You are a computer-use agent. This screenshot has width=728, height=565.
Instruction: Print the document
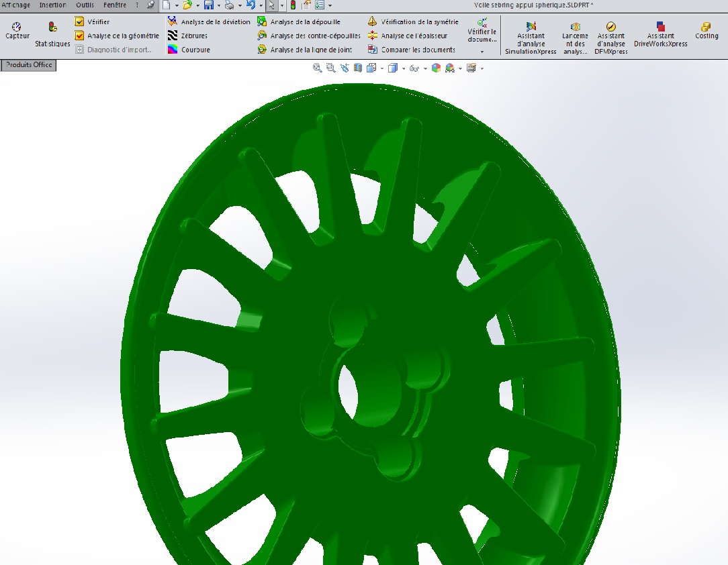click(x=230, y=5)
